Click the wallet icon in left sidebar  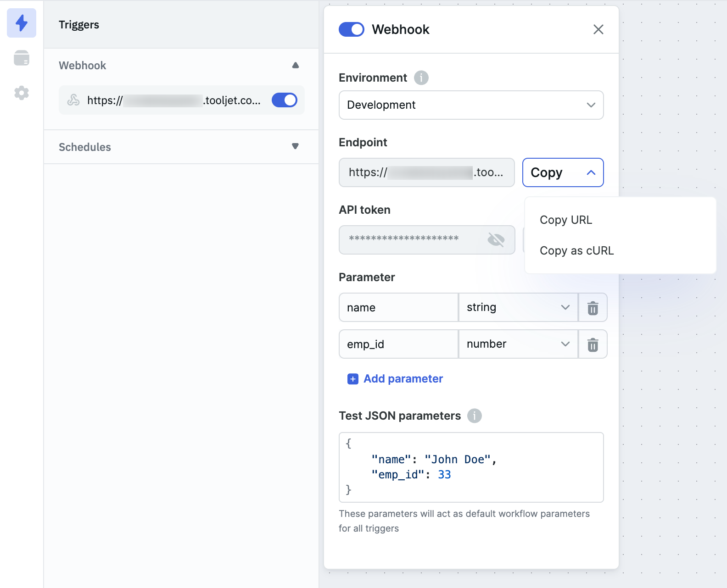coord(22,58)
